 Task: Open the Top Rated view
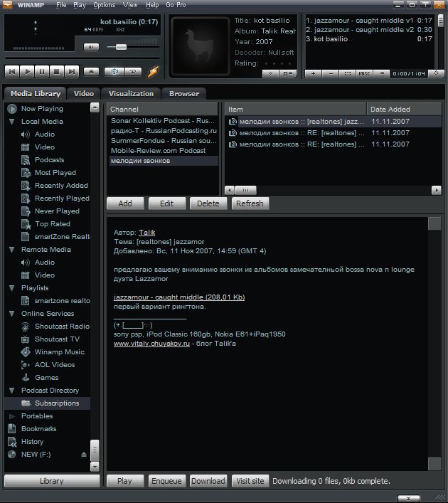[53, 224]
